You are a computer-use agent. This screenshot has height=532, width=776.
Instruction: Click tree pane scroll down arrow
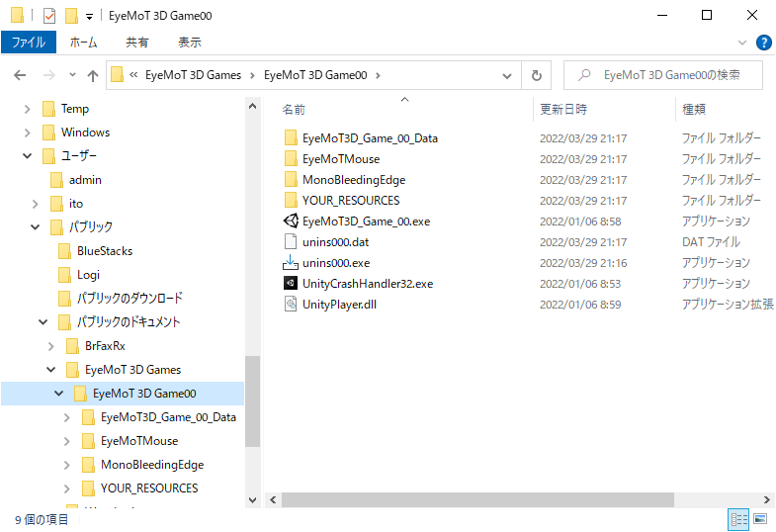(252, 499)
